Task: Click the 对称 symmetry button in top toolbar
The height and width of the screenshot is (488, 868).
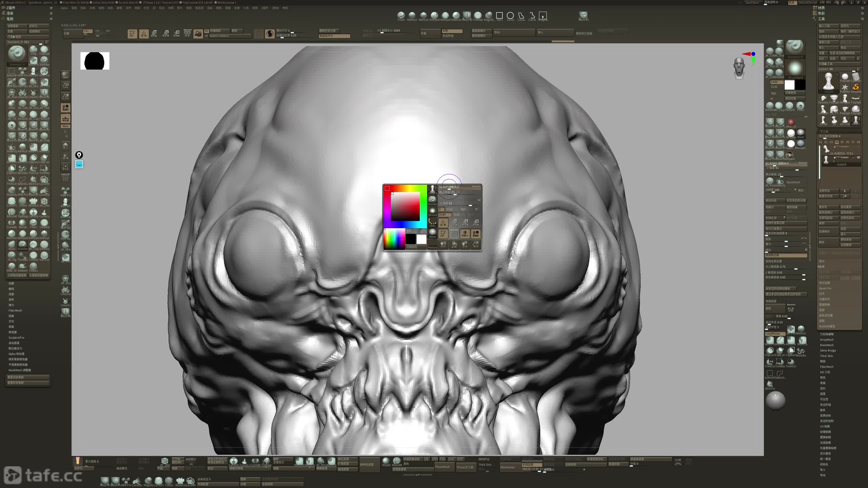Action: pyautogui.click(x=452, y=31)
